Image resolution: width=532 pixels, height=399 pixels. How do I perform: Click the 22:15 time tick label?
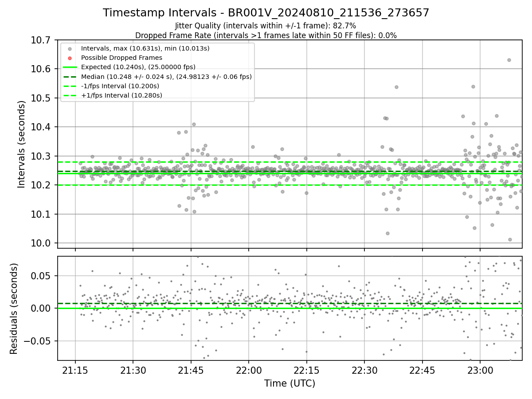pyautogui.click(x=306, y=370)
